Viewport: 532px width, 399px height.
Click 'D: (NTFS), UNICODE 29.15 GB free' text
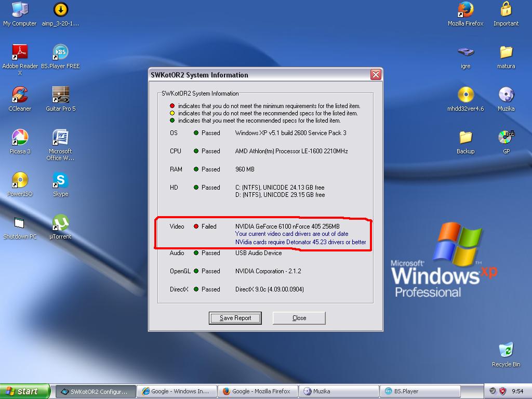point(280,195)
